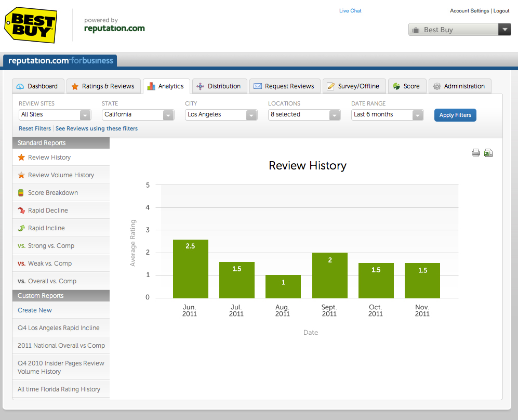Select the Analytics tab

pos(166,86)
